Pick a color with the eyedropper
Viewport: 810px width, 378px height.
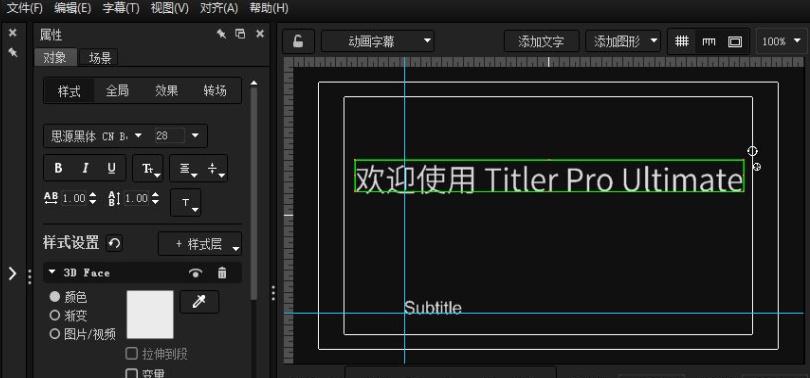click(199, 302)
